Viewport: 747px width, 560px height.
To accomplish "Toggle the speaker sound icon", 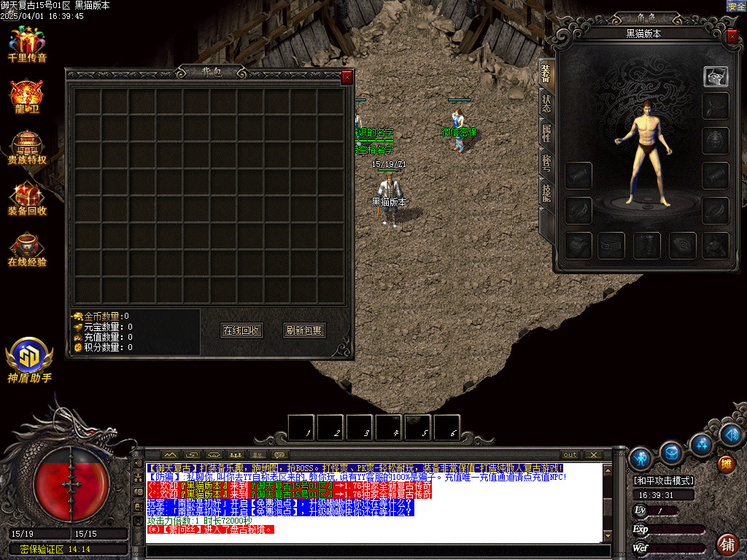I will click(729, 435).
